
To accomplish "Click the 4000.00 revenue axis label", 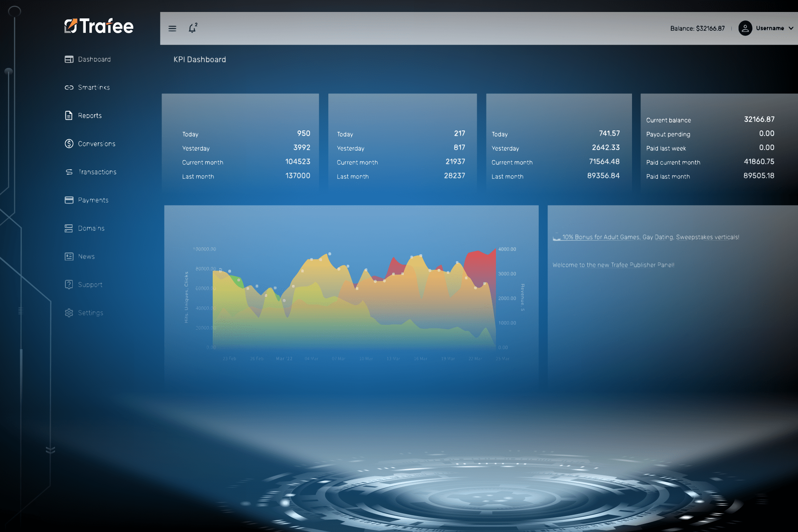I will coord(507,249).
